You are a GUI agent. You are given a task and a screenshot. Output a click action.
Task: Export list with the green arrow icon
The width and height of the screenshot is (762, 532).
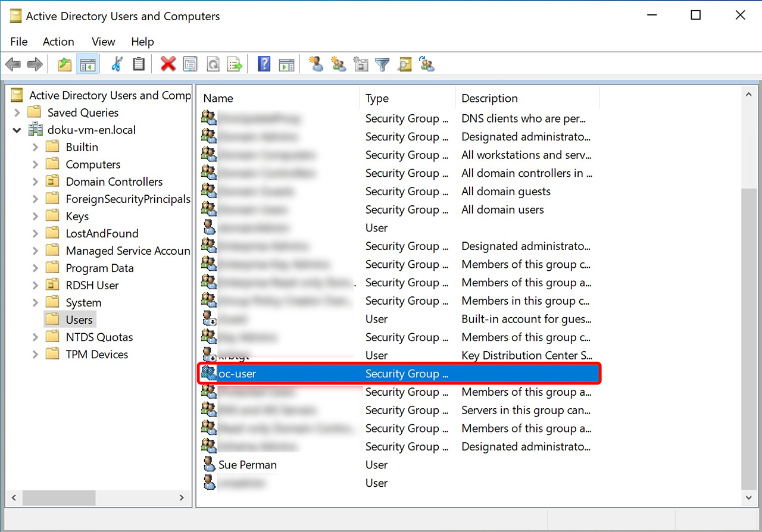(x=235, y=64)
